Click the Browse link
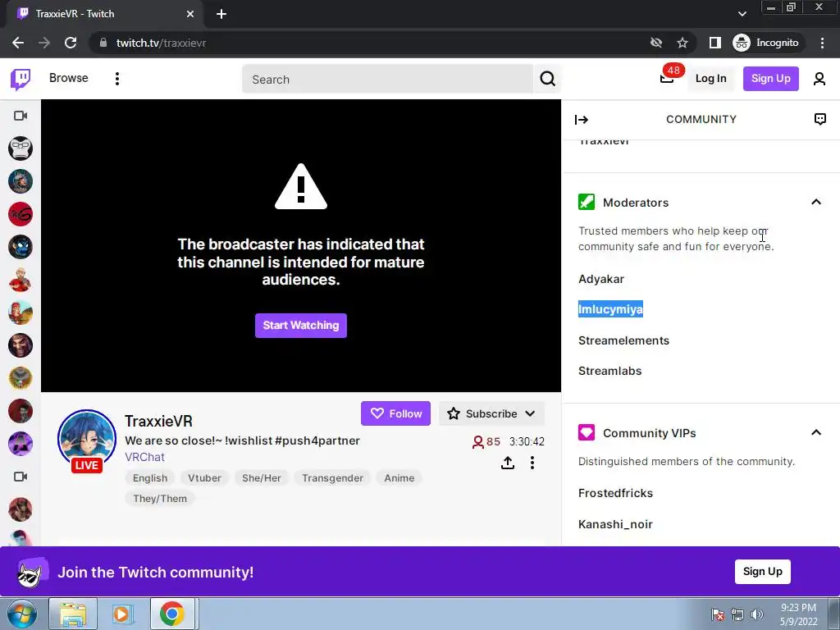Screen dimensions: 840x630 pos(69,78)
